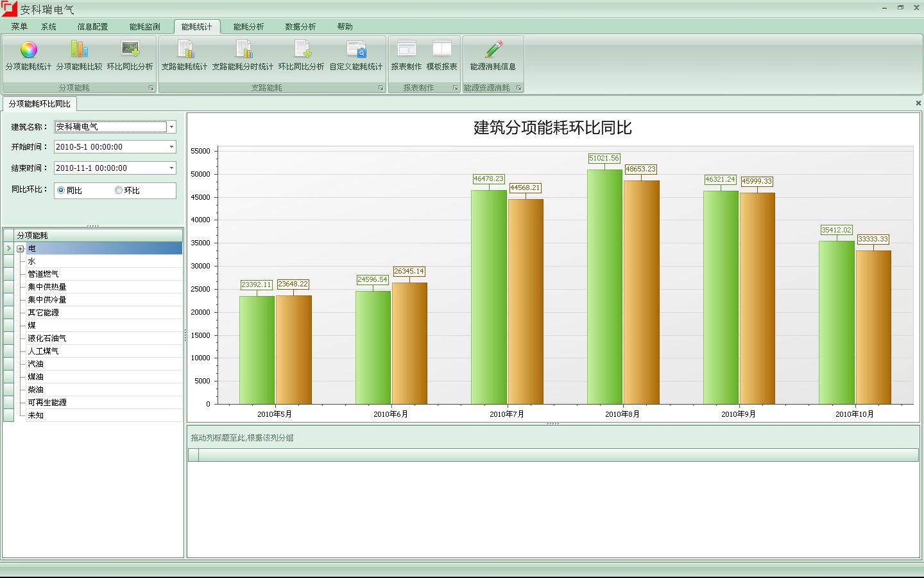Open 模板报表 icon
This screenshot has width=924, height=578.
pyautogui.click(x=441, y=49)
